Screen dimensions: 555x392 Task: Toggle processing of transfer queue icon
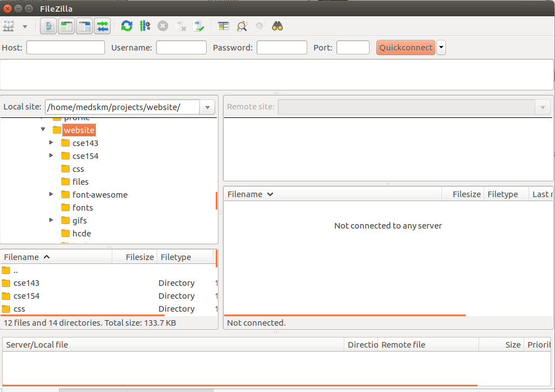pyautogui.click(x=145, y=26)
